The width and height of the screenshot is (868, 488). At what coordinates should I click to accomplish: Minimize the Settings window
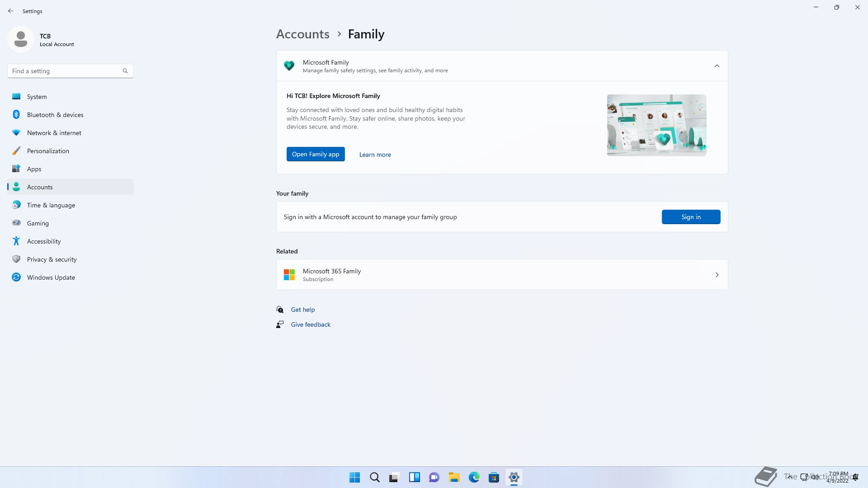tap(816, 7)
